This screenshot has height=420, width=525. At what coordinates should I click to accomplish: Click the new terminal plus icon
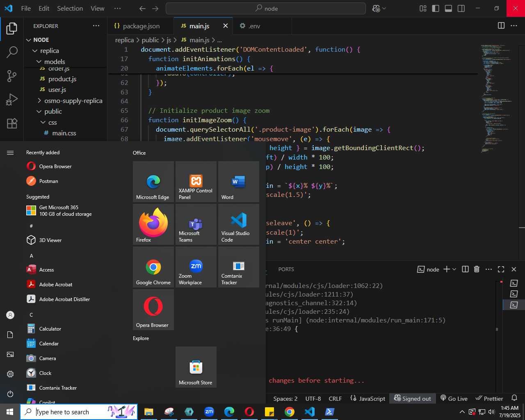pos(447,269)
